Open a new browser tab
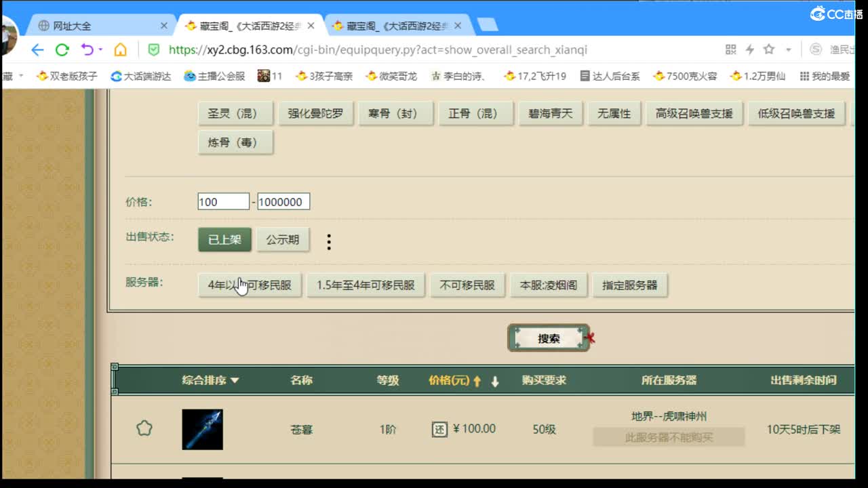Image resolution: width=868 pixels, height=488 pixels. tap(488, 25)
